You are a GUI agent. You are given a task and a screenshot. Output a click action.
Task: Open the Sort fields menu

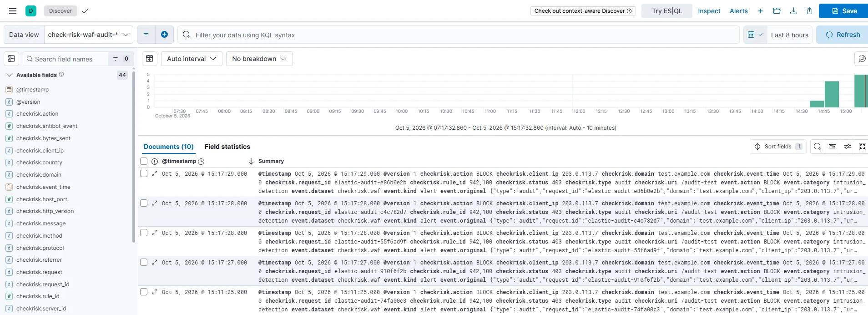778,147
